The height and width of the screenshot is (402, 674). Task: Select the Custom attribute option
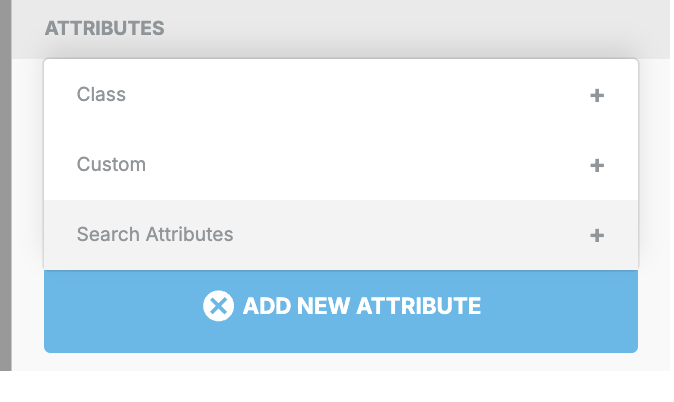[341, 165]
